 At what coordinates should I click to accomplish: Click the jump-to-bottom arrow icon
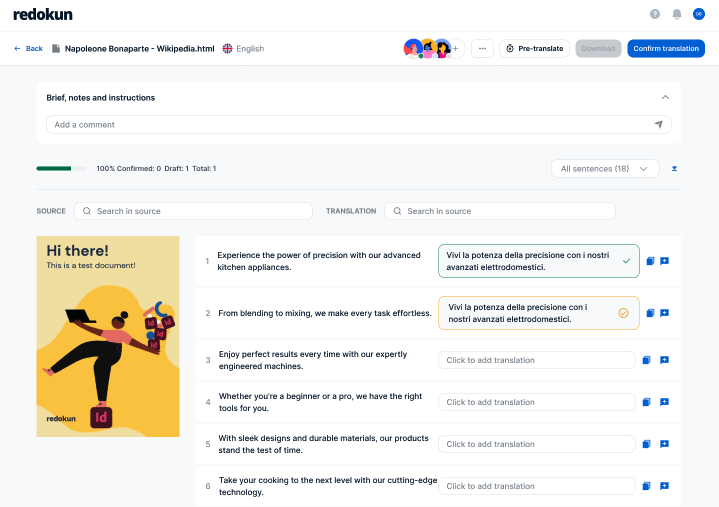(674, 169)
